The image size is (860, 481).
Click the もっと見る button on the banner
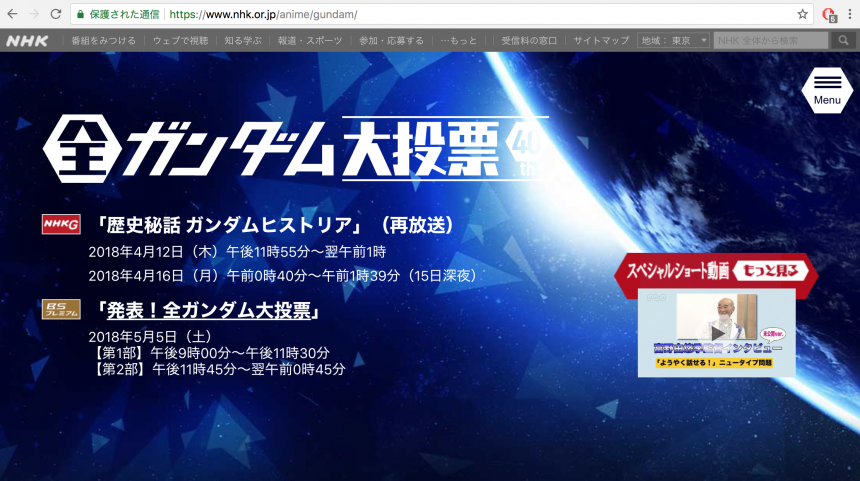[771, 270]
